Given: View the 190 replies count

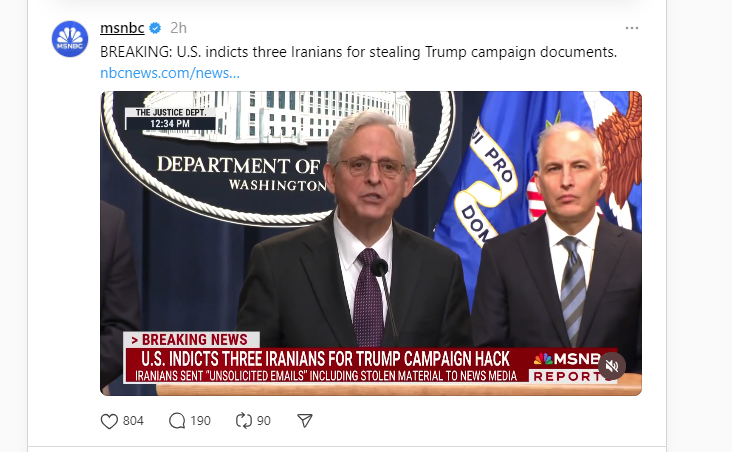Looking at the screenshot, I should tap(200, 421).
